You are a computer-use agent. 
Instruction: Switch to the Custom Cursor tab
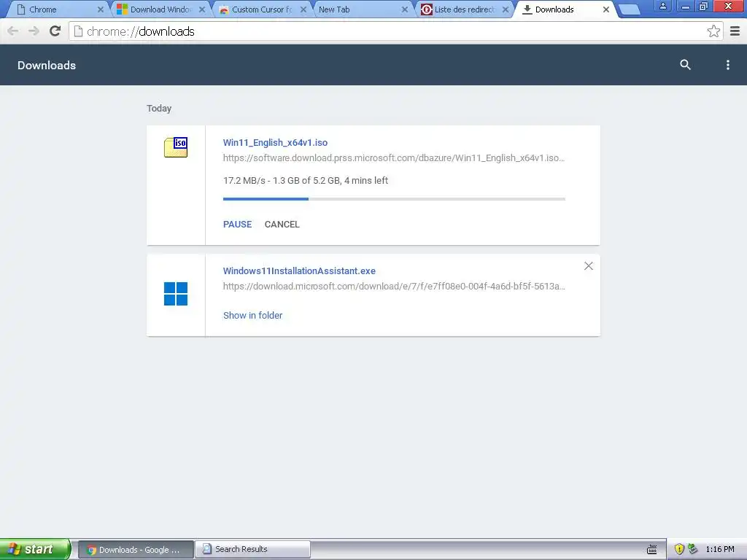pyautogui.click(x=261, y=9)
